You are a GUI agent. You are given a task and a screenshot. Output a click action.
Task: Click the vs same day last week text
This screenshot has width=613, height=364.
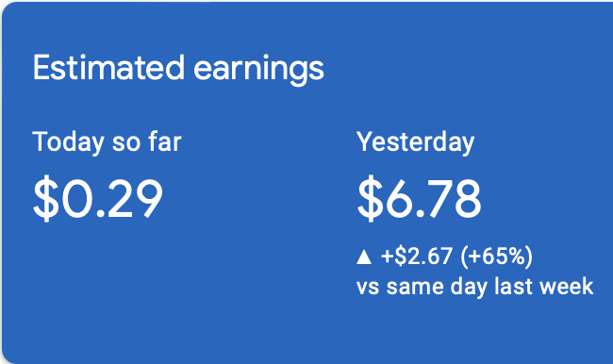[x=475, y=287]
